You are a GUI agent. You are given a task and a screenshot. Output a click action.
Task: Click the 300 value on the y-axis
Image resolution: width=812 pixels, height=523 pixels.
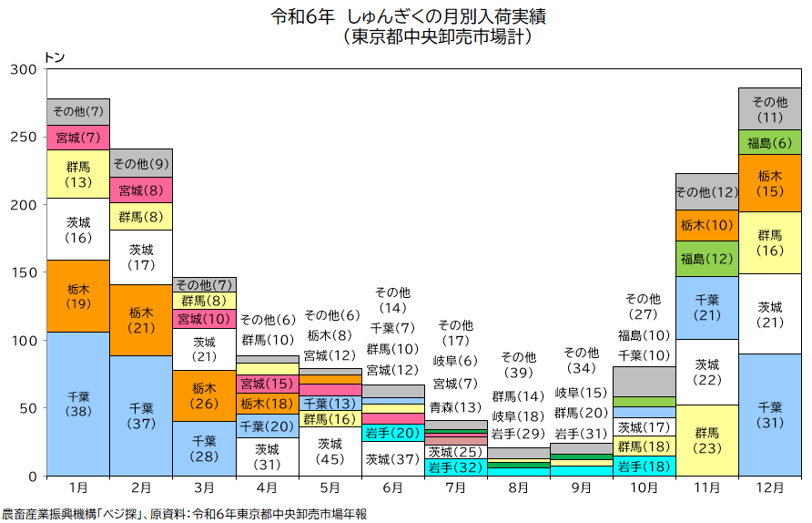pyautogui.click(x=24, y=70)
